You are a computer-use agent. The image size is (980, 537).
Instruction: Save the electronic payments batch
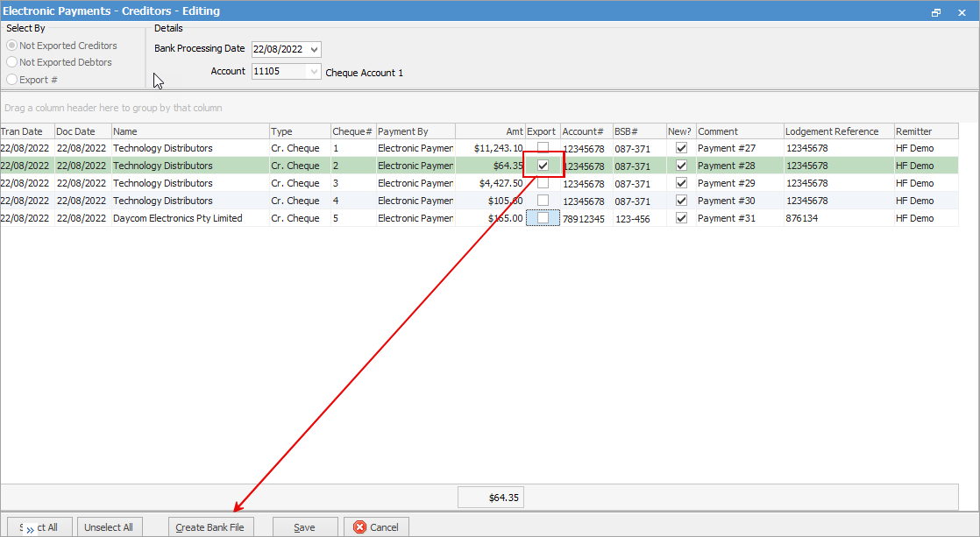(305, 527)
